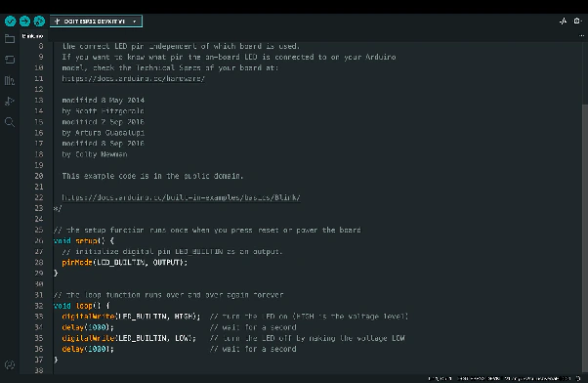Open the Serial Monitor
This screenshot has width=588, height=383.
pyautogui.click(x=577, y=21)
